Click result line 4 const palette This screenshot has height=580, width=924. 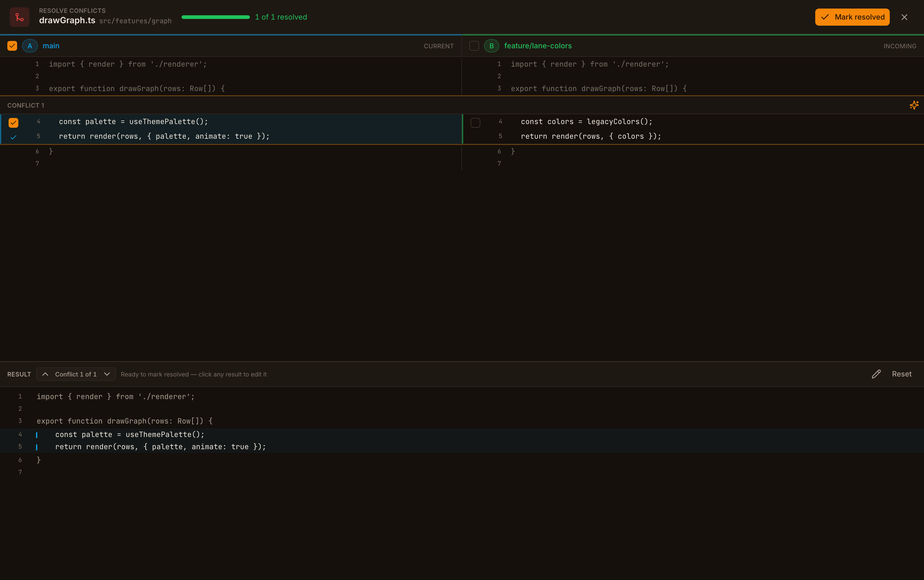click(130, 434)
